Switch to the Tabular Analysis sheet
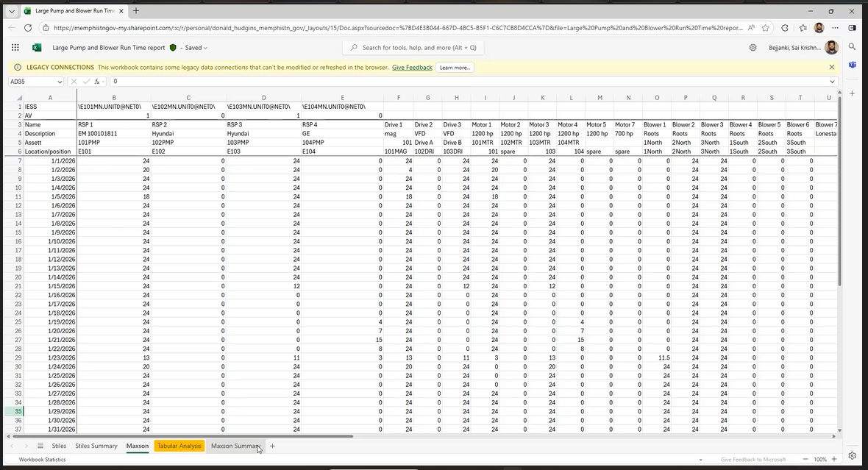Screen dimensions: 868x470 (179, 446)
